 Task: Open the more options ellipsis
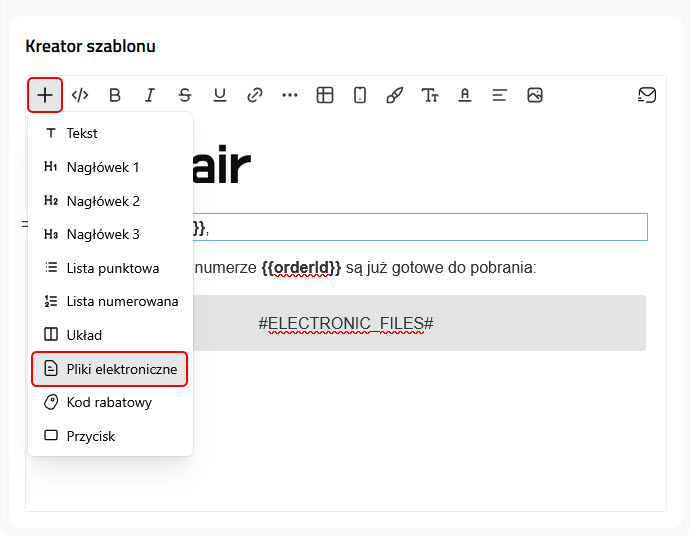290,95
